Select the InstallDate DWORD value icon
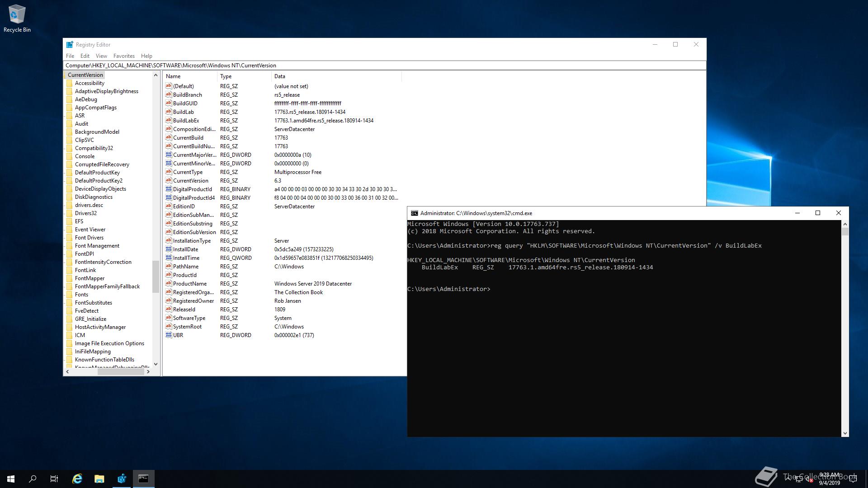This screenshot has height=488, width=868. (x=169, y=249)
